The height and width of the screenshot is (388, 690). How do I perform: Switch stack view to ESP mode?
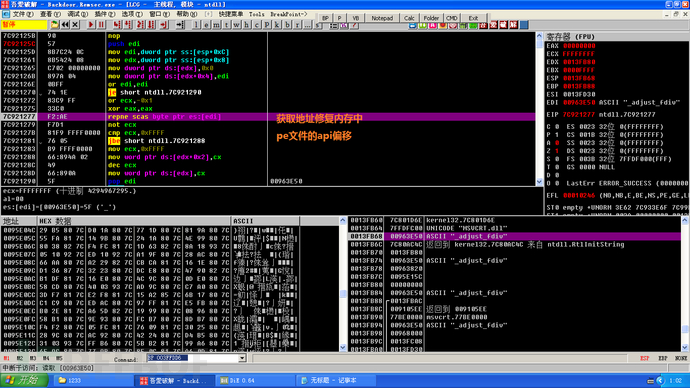coord(645,359)
